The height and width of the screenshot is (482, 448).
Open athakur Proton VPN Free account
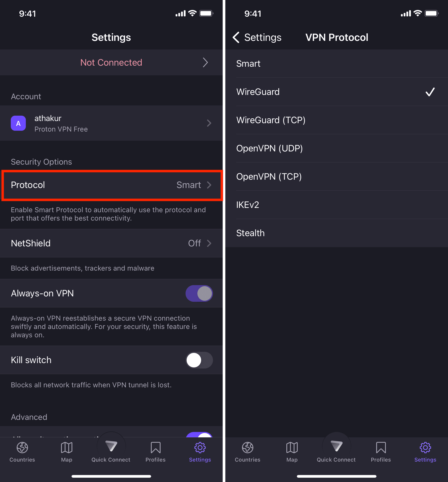(x=111, y=123)
